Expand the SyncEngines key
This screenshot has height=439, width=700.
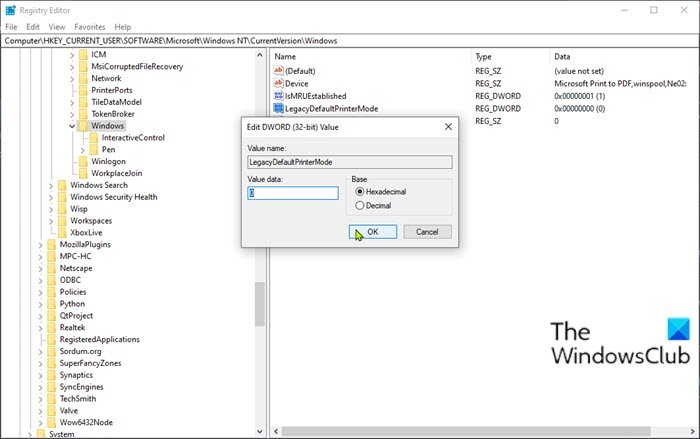pos(40,387)
